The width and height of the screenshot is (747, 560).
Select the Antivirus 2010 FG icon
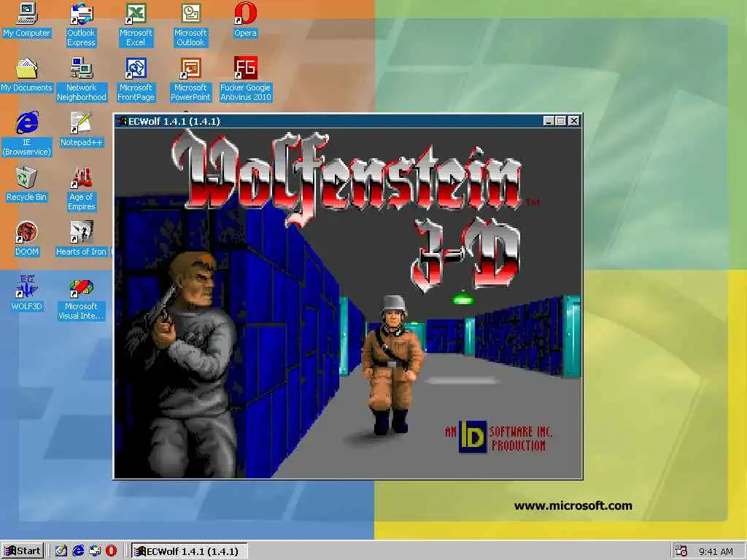(x=245, y=79)
